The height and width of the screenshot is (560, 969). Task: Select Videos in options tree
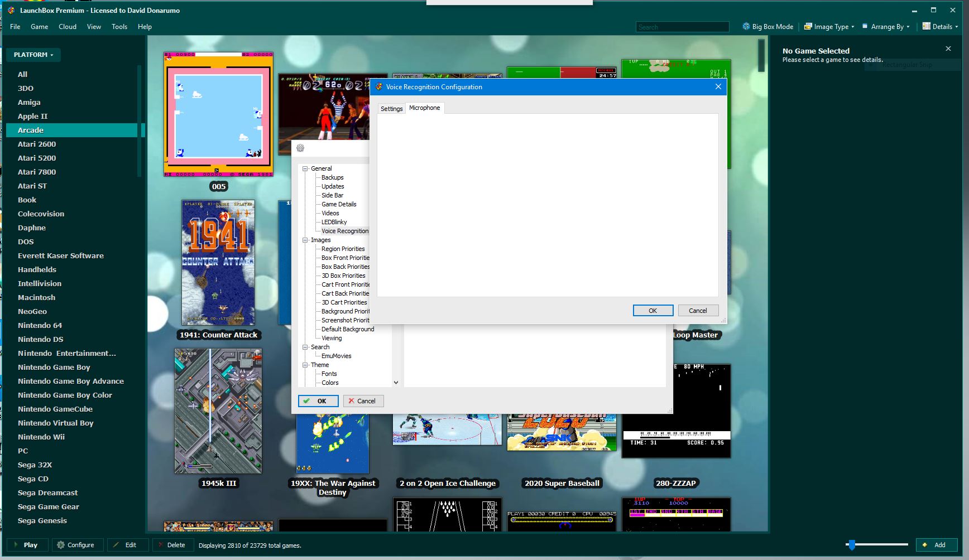[x=330, y=213]
